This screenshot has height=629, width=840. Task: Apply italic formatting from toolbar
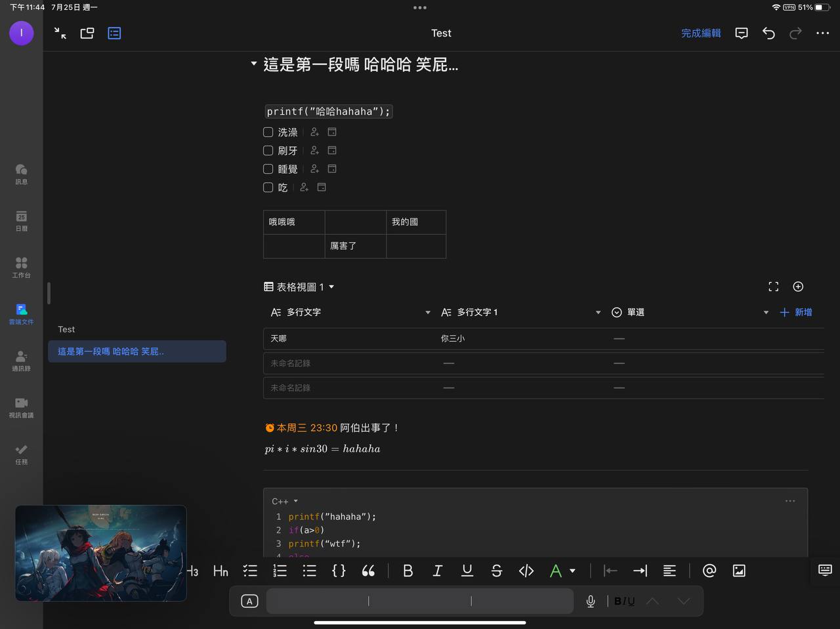tap(437, 571)
